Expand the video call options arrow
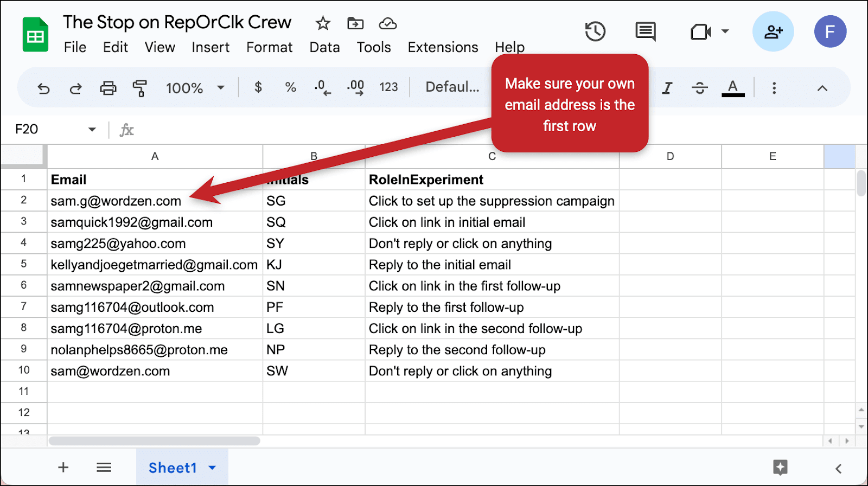Viewport: 868px width, 486px height. [x=725, y=31]
